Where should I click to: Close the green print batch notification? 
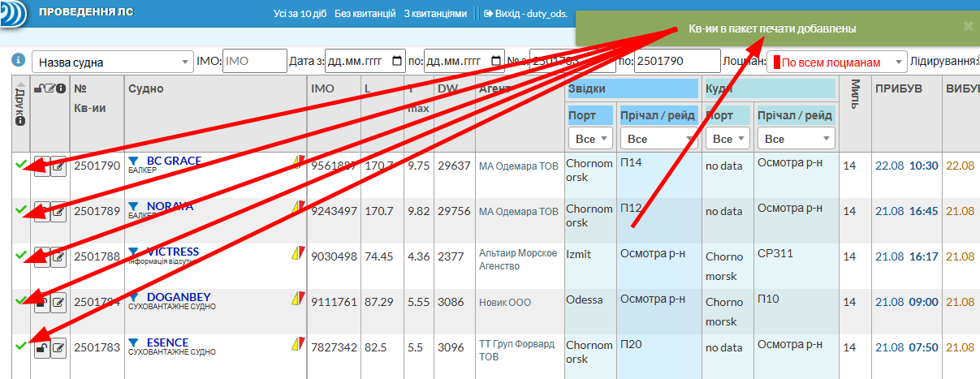click(967, 26)
